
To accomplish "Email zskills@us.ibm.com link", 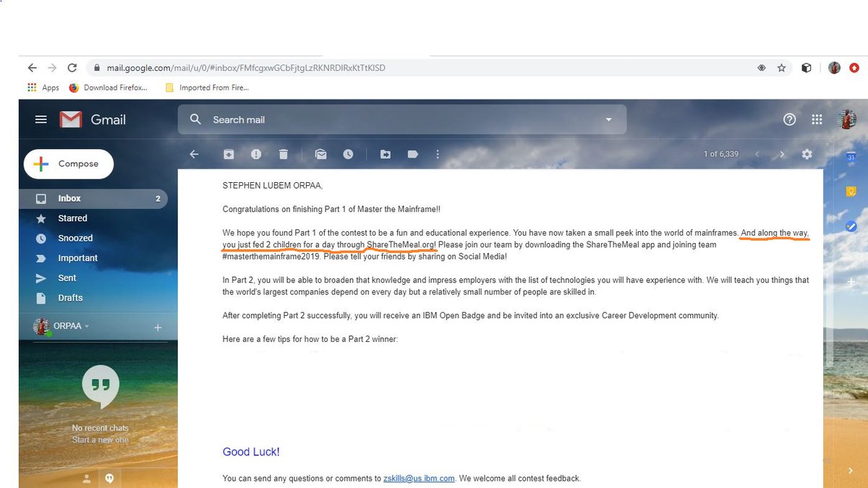I will click(419, 478).
